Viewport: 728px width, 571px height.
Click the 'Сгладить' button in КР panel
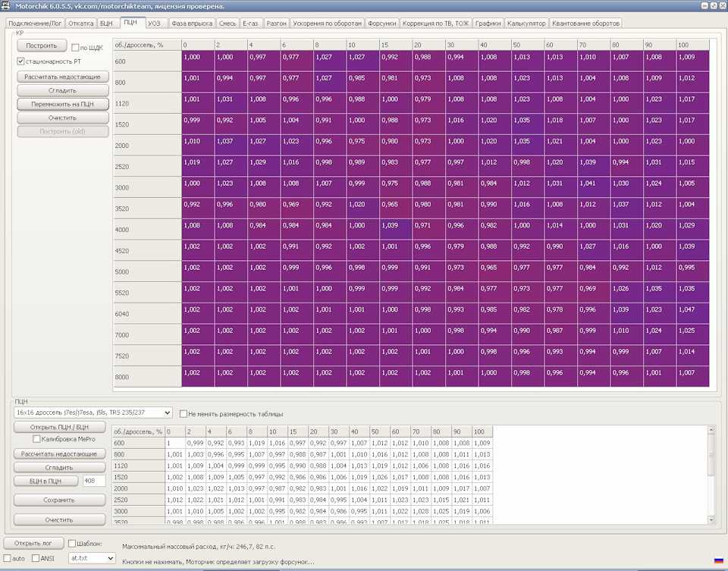coord(63,90)
